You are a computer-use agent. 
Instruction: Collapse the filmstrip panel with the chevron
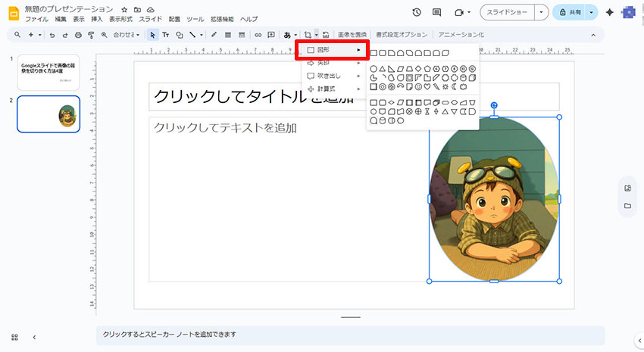click(34, 337)
